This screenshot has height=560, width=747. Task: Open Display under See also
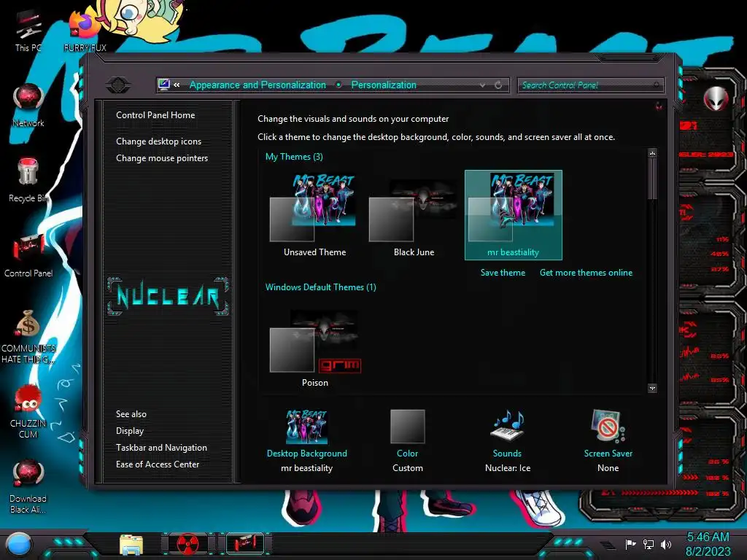[130, 431]
